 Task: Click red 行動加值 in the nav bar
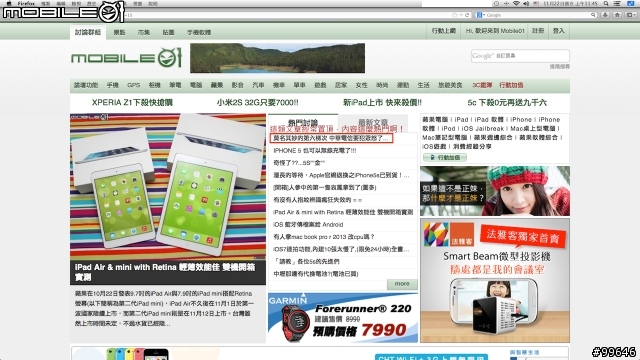tap(511, 85)
